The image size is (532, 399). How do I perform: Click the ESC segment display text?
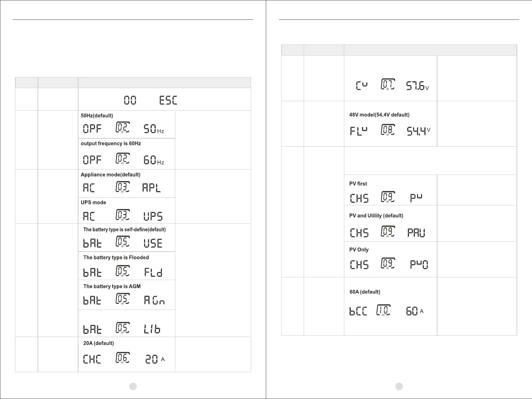point(168,100)
